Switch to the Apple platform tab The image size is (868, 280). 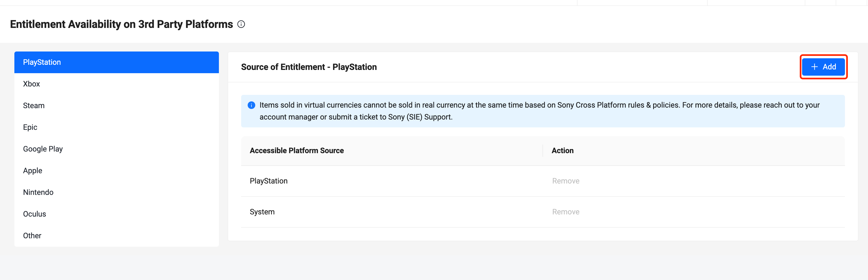(117, 170)
